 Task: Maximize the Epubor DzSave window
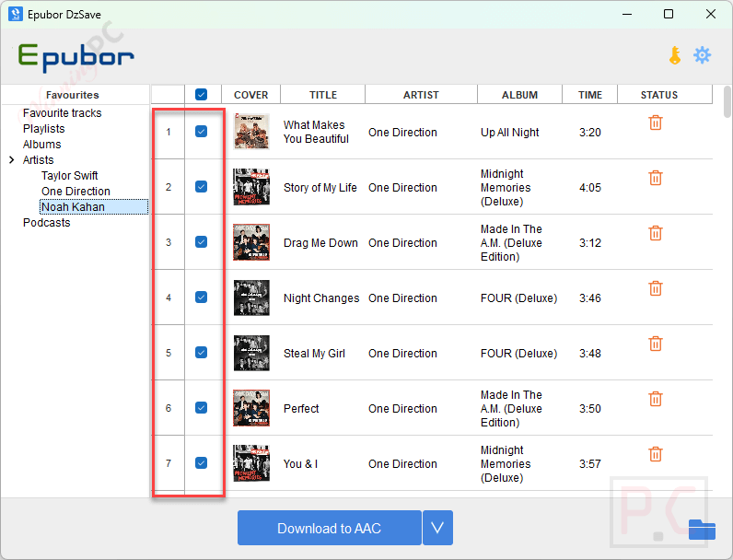point(669,14)
